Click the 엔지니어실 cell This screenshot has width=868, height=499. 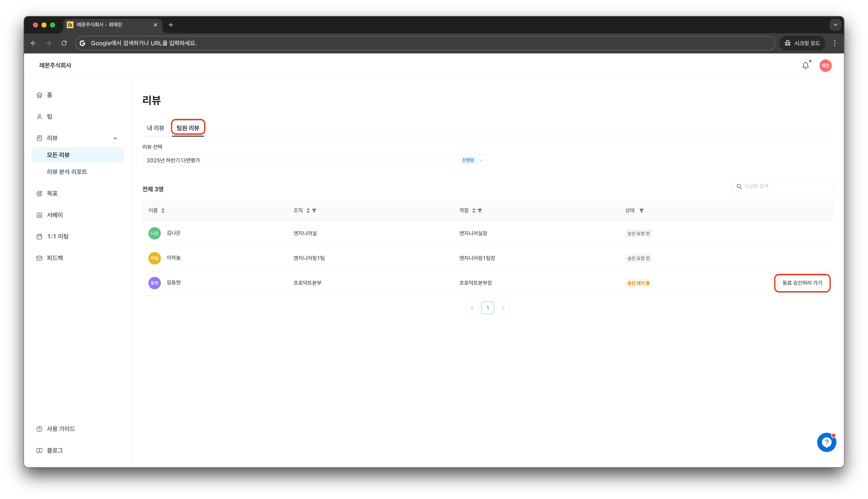click(x=305, y=233)
